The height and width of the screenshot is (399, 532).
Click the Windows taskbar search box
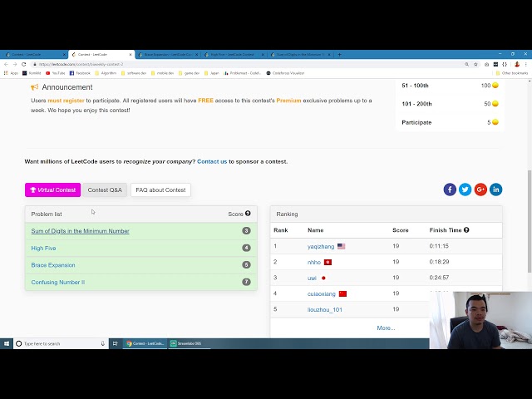61,343
